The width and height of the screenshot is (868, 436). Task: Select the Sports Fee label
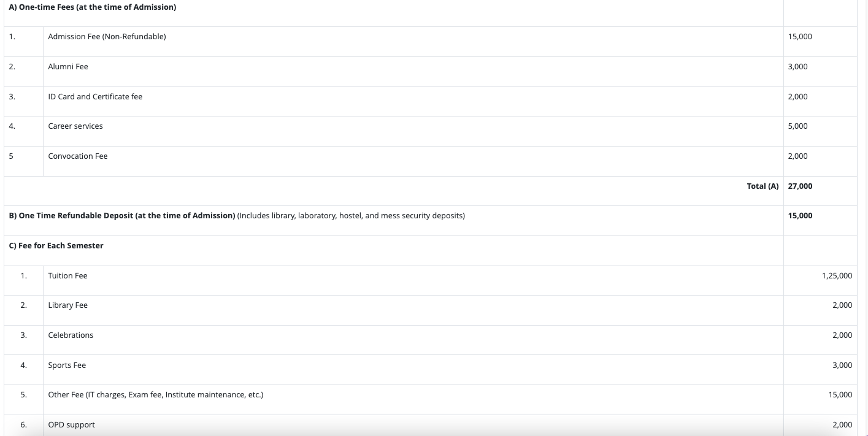coord(67,365)
